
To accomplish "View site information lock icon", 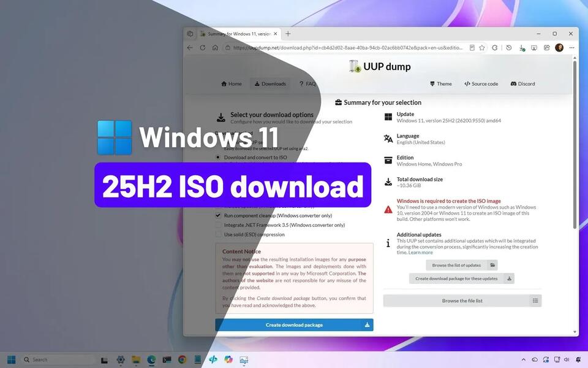I will pyautogui.click(x=227, y=48).
